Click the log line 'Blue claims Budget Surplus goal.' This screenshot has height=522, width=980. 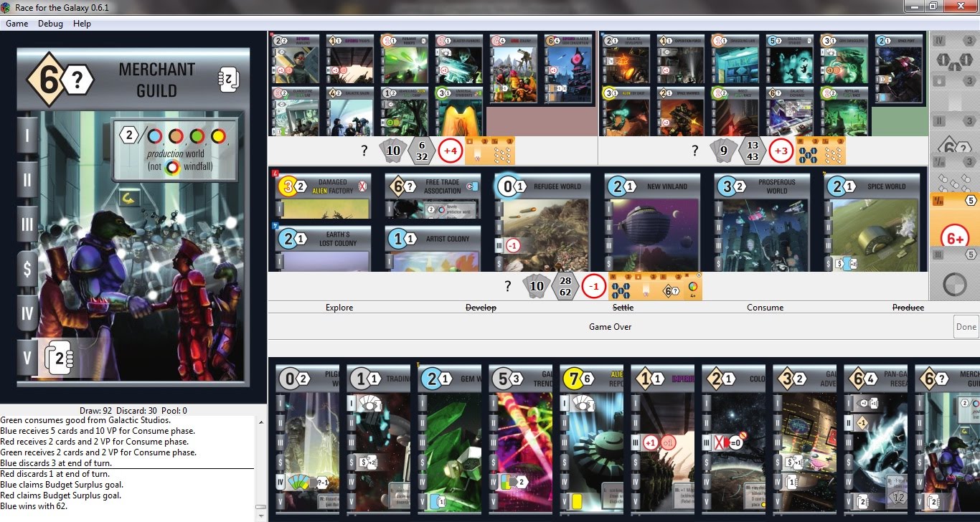tap(61, 485)
